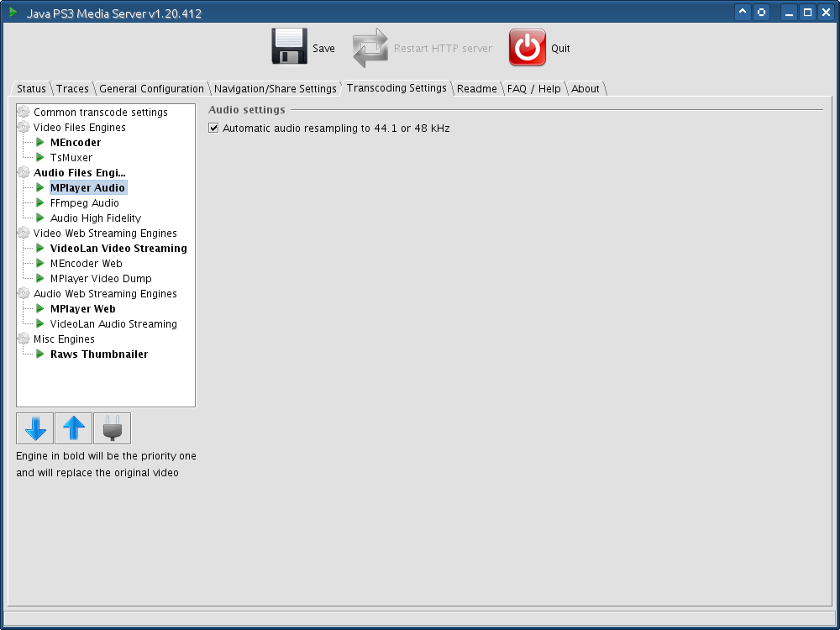
Task: Select the TsMuxer engine entry
Action: click(71, 158)
